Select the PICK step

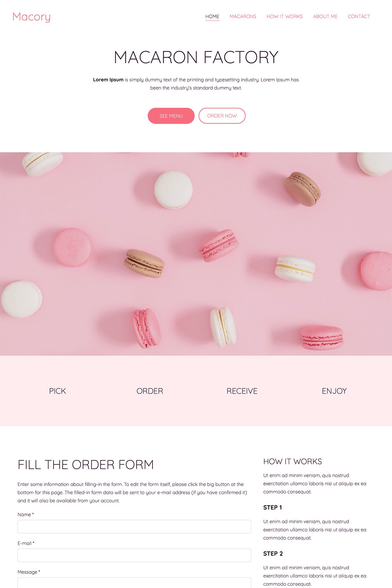tap(57, 391)
